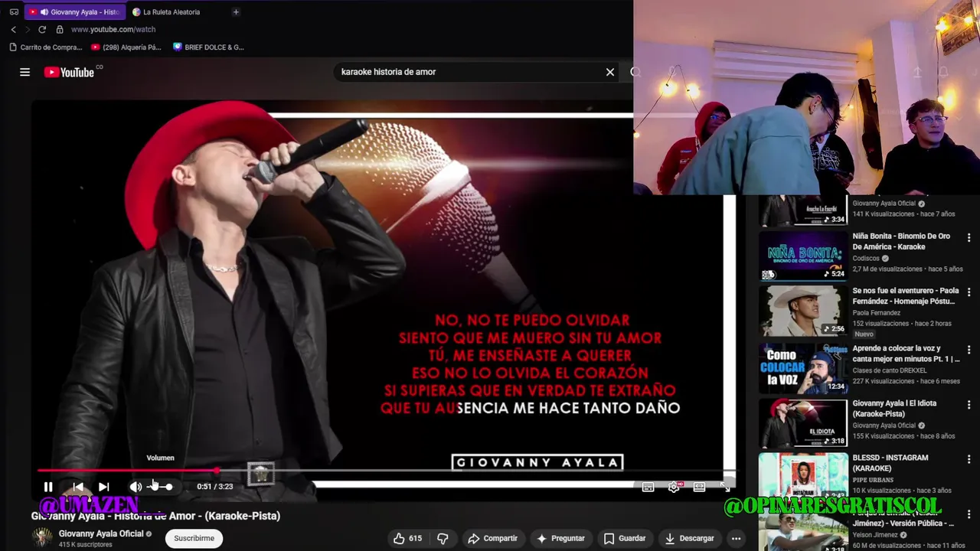Mute the video with speaker icon
The width and height of the screenshot is (980, 551).
pyautogui.click(x=136, y=487)
